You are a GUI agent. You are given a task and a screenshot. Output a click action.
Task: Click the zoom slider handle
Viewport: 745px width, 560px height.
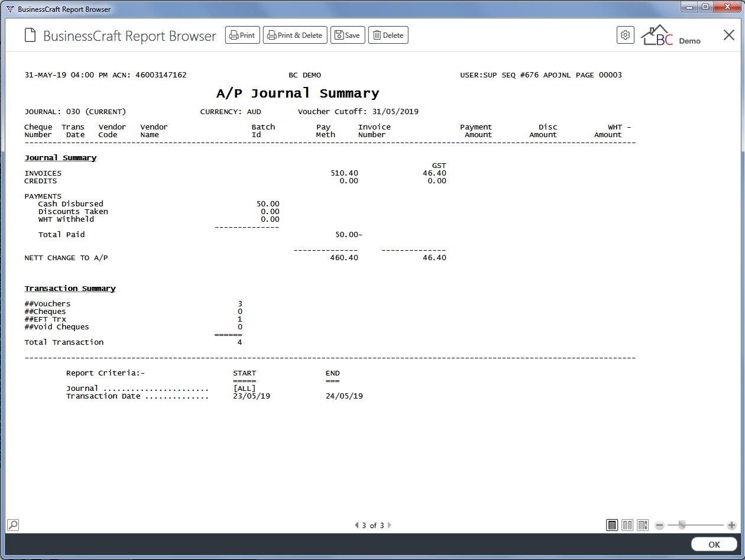(x=682, y=525)
